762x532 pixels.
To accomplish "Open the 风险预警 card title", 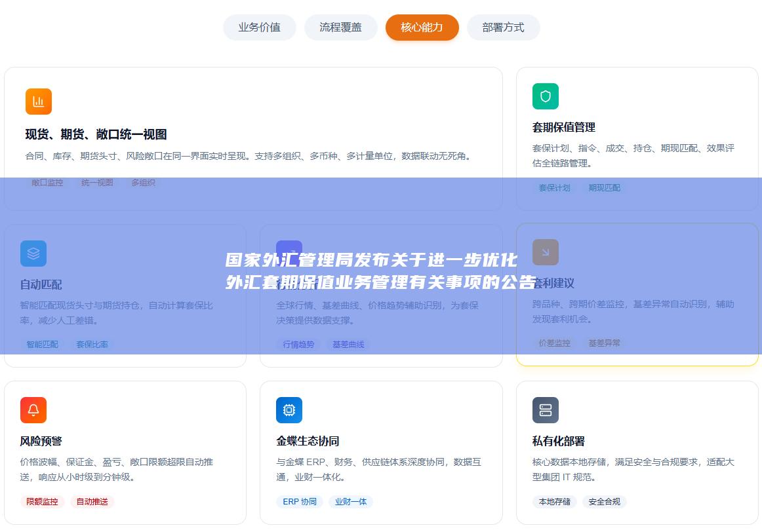I will 41,441.
